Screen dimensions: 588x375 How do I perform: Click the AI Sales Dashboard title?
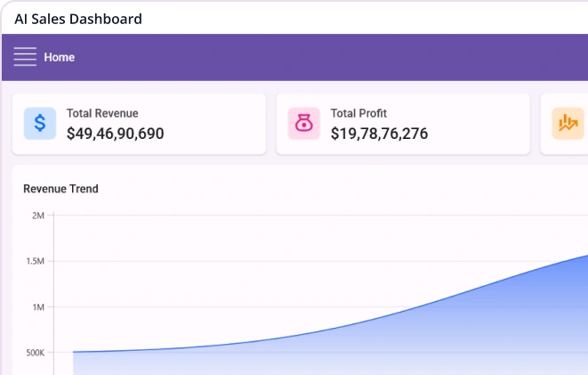pyautogui.click(x=78, y=19)
